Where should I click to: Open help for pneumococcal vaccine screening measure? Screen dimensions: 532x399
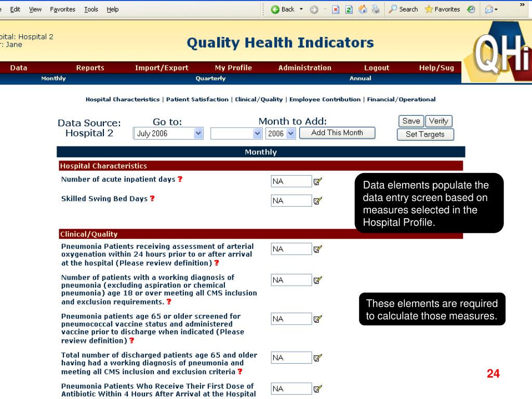click(x=131, y=340)
